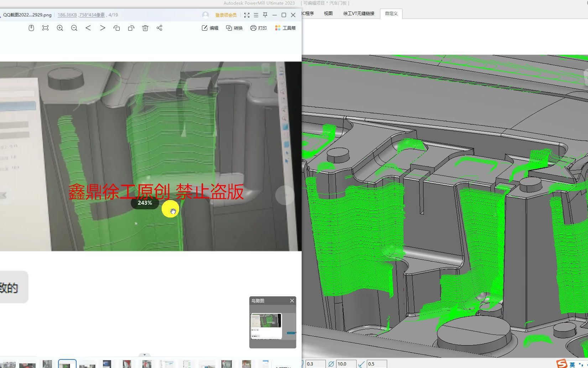The height and width of the screenshot is (368, 588).
Task: Click the tool diameter 10.0 field
Action: (346, 364)
